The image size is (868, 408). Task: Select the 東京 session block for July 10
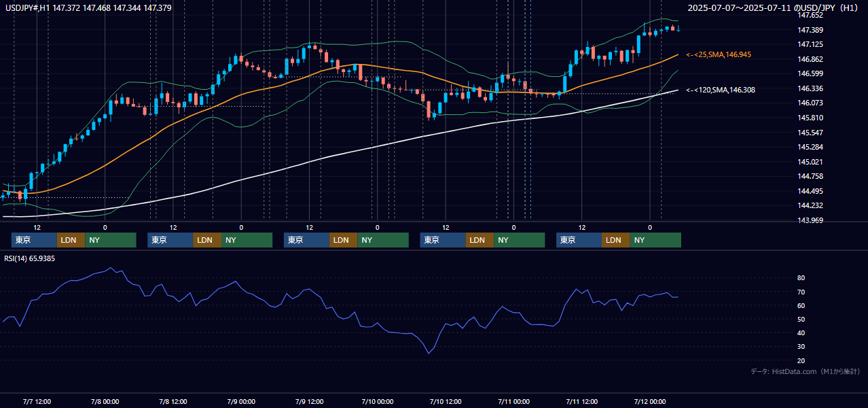(x=443, y=240)
